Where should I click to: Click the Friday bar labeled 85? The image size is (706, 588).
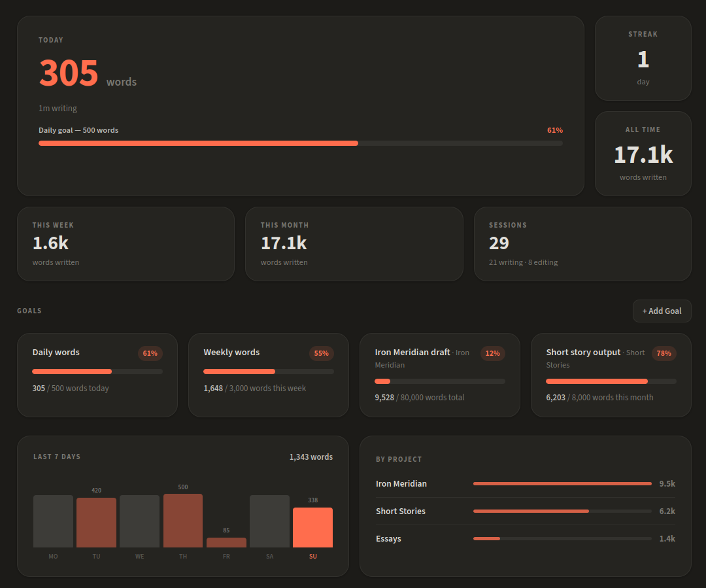coord(226,542)
